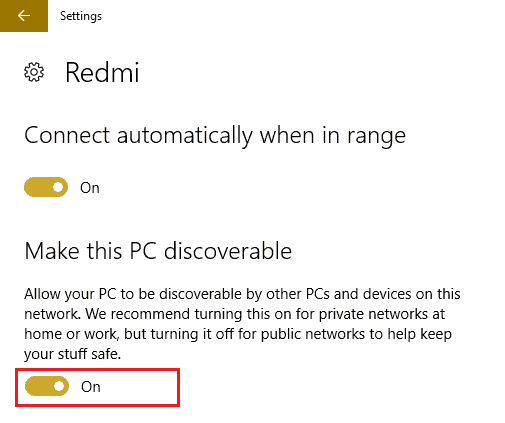Click the home or work phrase
The height and width of the screenshot is (423, 505).
click(x=71, y=334)
